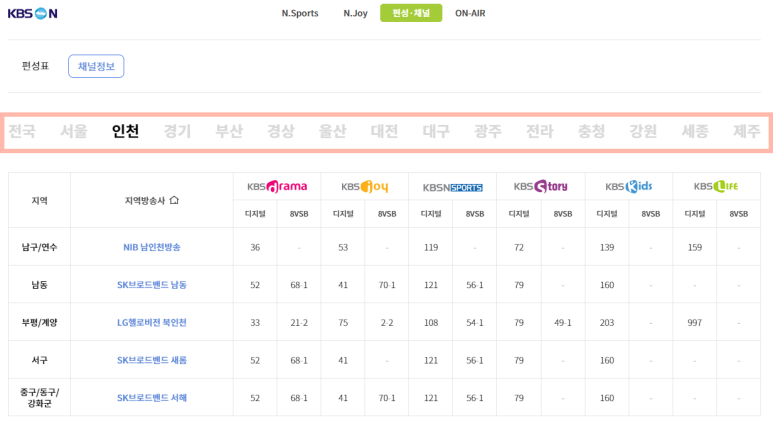Screen dimensions: 773x430
Task: Click 49-1 in the LG헬로비전 북인천 row
Action: click(562, 322)
